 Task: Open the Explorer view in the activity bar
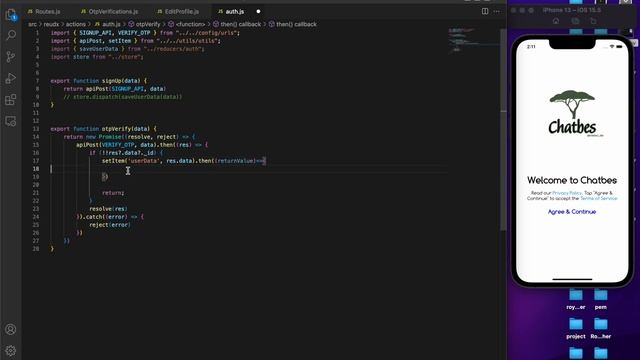tap(11, 15)
